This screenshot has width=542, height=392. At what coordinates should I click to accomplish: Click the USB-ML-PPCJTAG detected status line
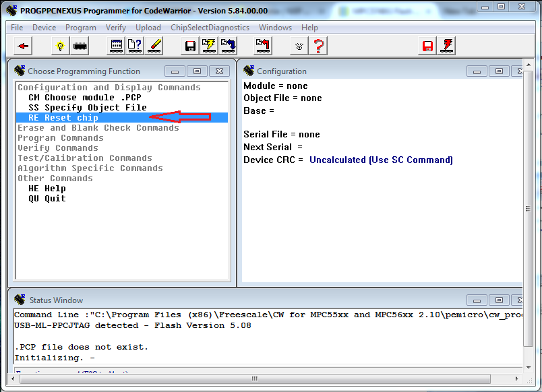click(x=132, y=325)
